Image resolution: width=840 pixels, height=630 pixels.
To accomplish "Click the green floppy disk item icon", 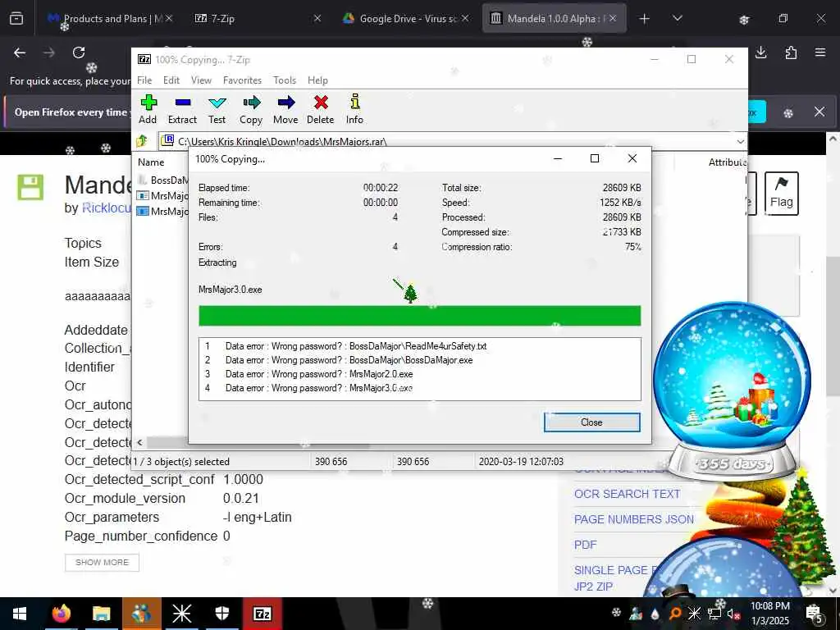I will 30,188.
